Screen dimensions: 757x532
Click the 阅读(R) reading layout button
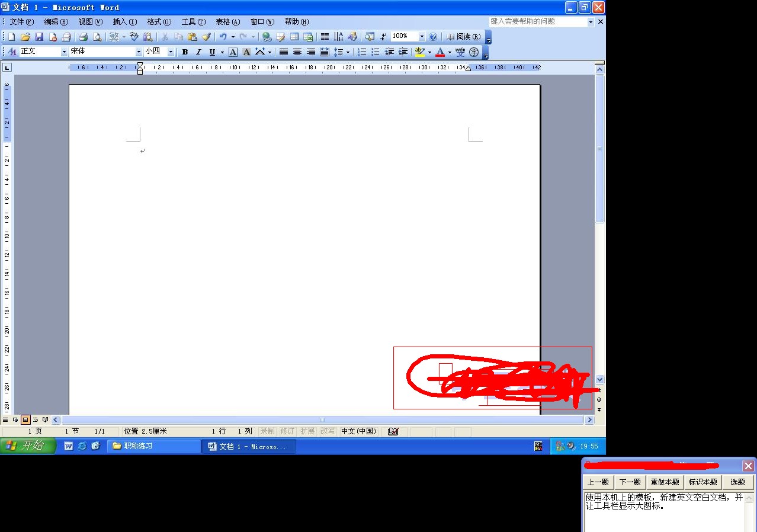point(463,37)
